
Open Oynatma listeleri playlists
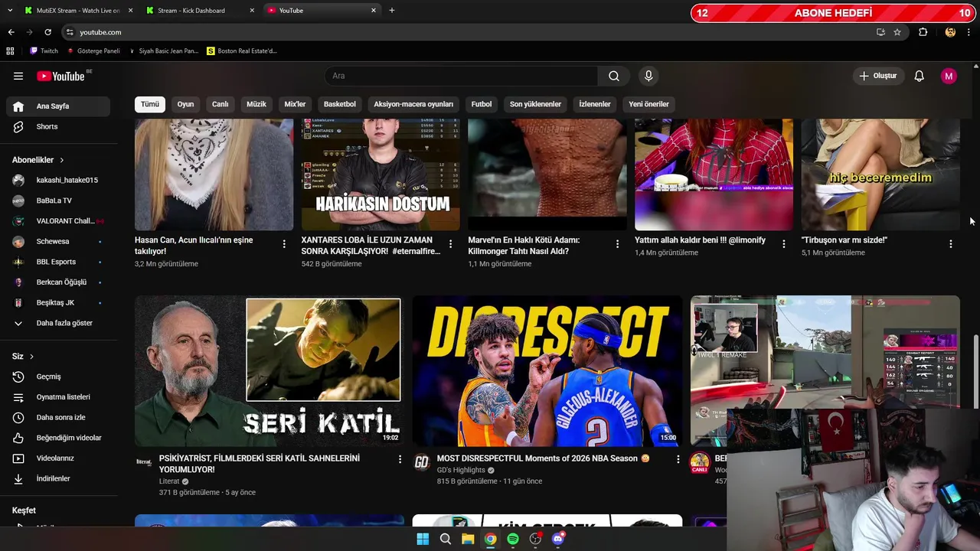pyautogui.click(x=58, y=397)
